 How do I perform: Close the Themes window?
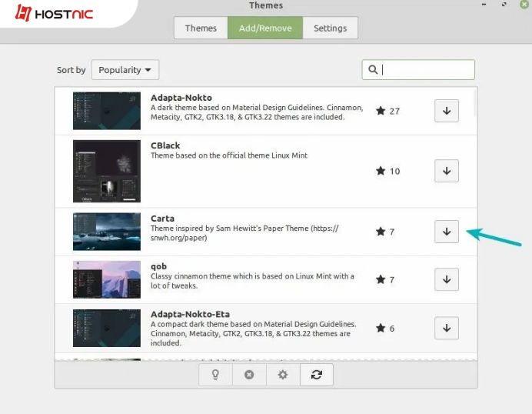524,5
